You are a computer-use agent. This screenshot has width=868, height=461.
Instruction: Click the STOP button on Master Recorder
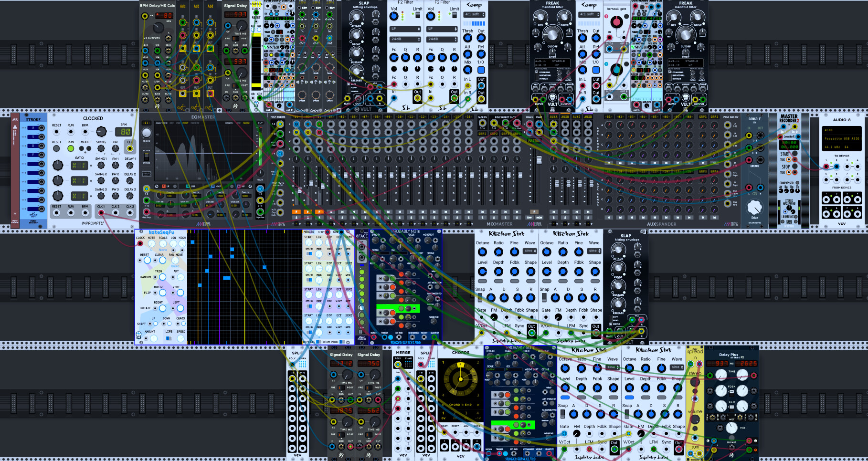(795, 167)
